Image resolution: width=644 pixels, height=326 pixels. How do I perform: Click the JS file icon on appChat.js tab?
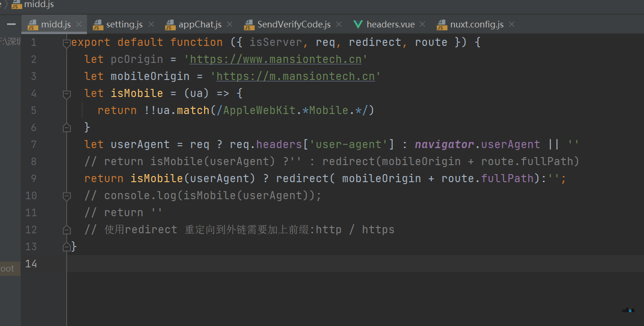click(x=170, y=25)
